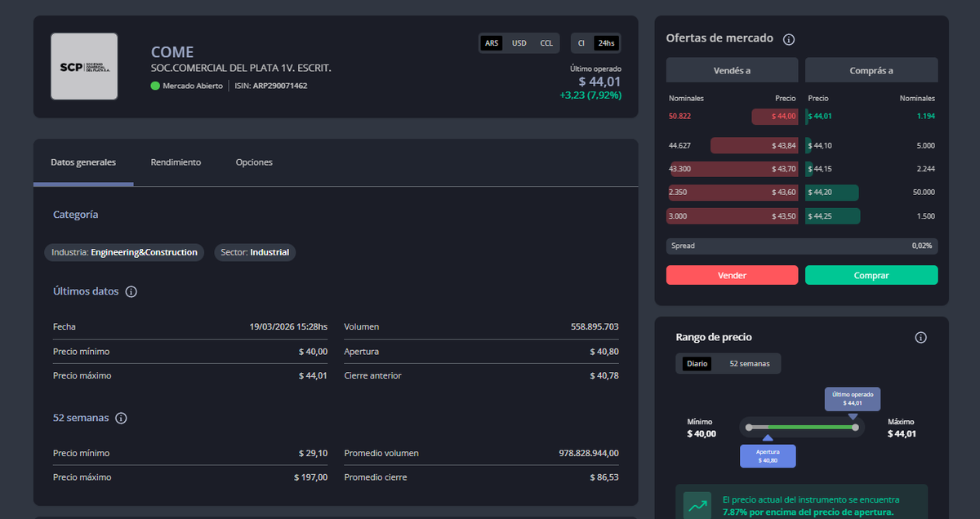Open info icon next to Últimos datos
980x519 pixels.
(131, 292)
